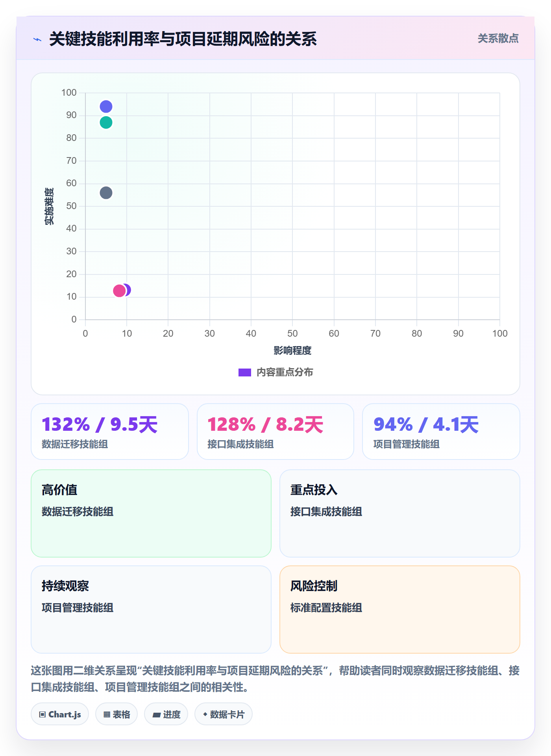This screenshot has width=551, height=756.
Task: Click the gray scatter point near 56
Action: click(x=106, y=193)
